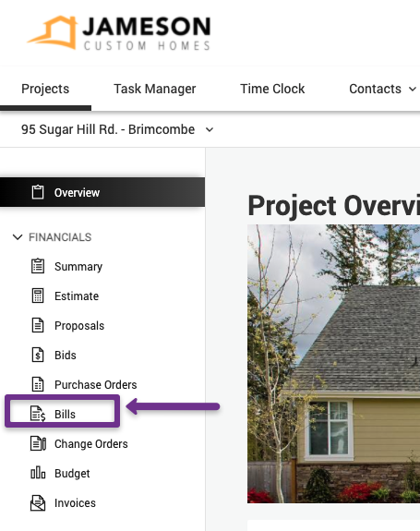The height and width of the screenshot is (531, 420).
Task: Select the Overview sidebar item
Action: (x=102, y=192)
